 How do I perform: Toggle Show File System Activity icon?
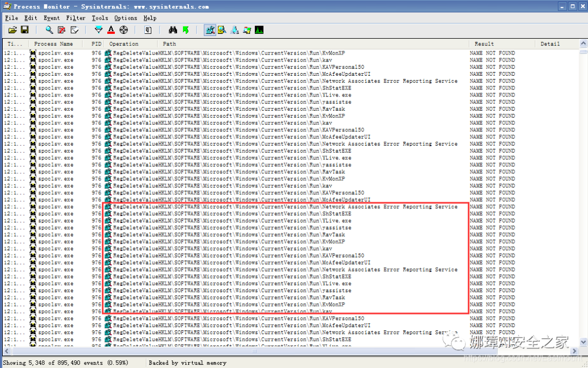(x=222, y=30)
